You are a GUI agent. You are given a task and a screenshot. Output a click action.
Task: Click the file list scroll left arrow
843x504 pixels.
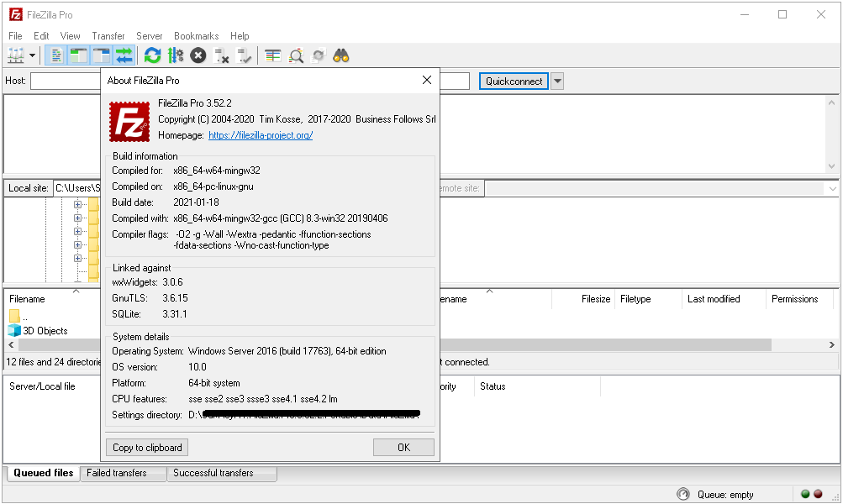(11, 344)
